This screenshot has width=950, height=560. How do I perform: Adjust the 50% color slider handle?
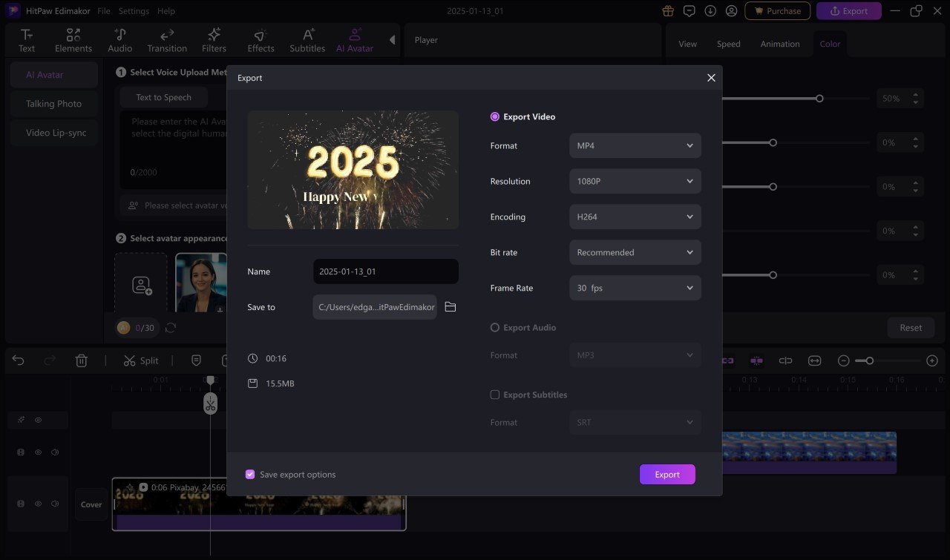[x=819, y=98]
